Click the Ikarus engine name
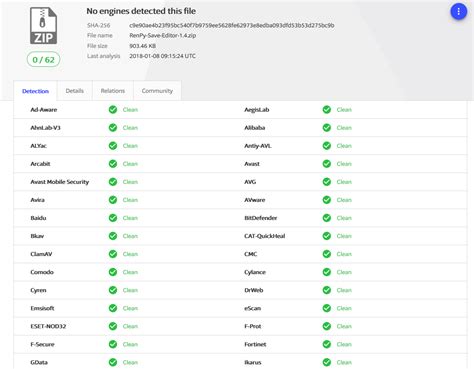Viewport: 474px width, 369px height. pos(253,362)
